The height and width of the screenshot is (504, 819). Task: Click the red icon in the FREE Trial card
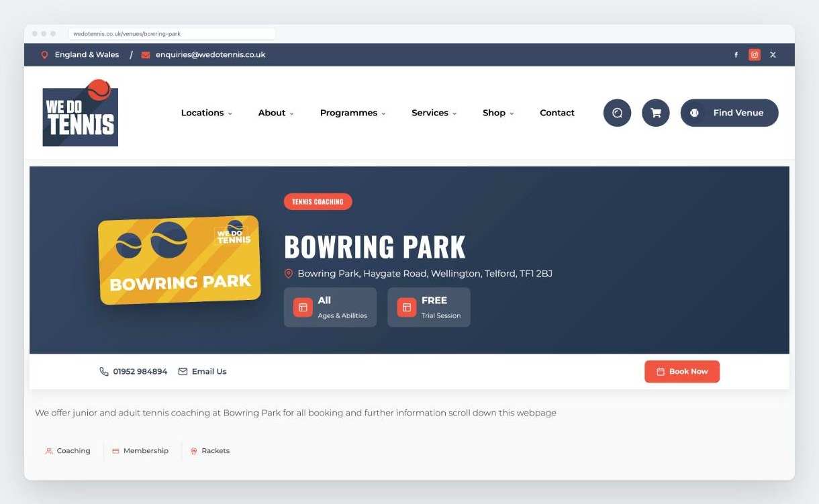click(407, 307)
